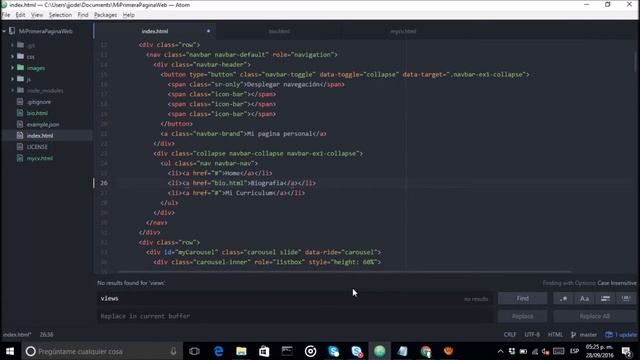This screenshot has height=360, width=640.
Task: Select the images folder icon
Action: click(20, 68)
